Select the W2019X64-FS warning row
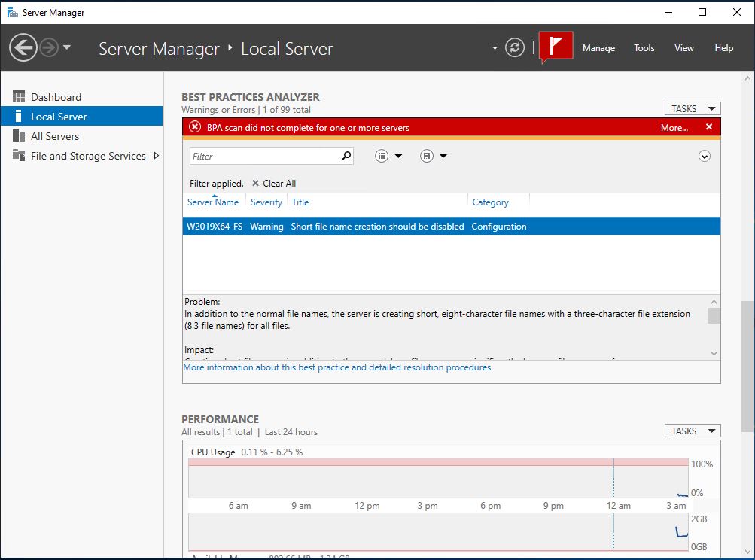 pos(451,227)
